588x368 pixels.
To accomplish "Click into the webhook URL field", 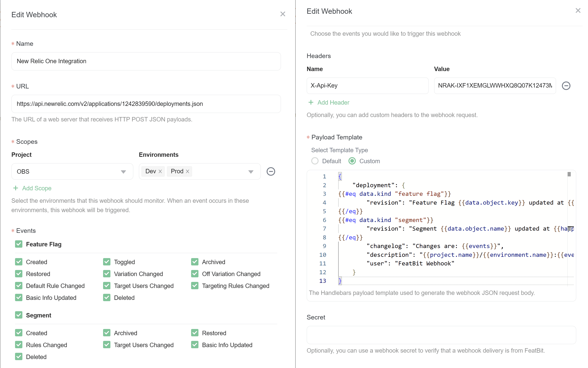I will (x=146, y=104).
